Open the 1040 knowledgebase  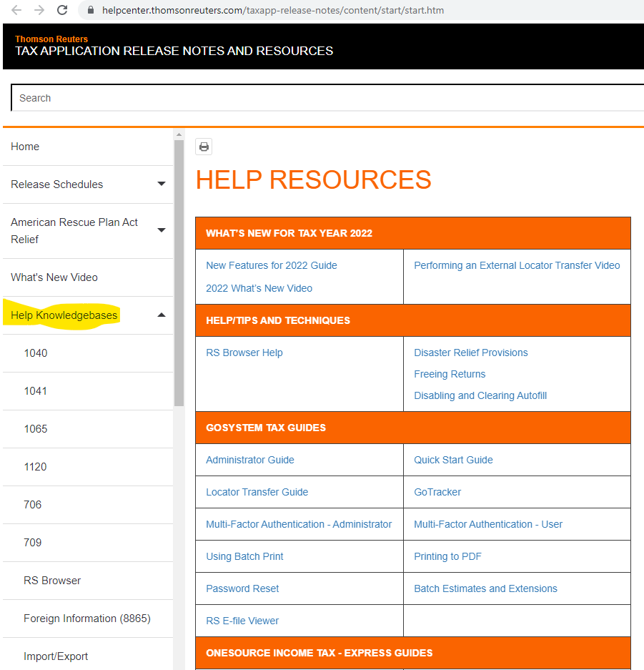pyautogui.click(x=88, y=353)
